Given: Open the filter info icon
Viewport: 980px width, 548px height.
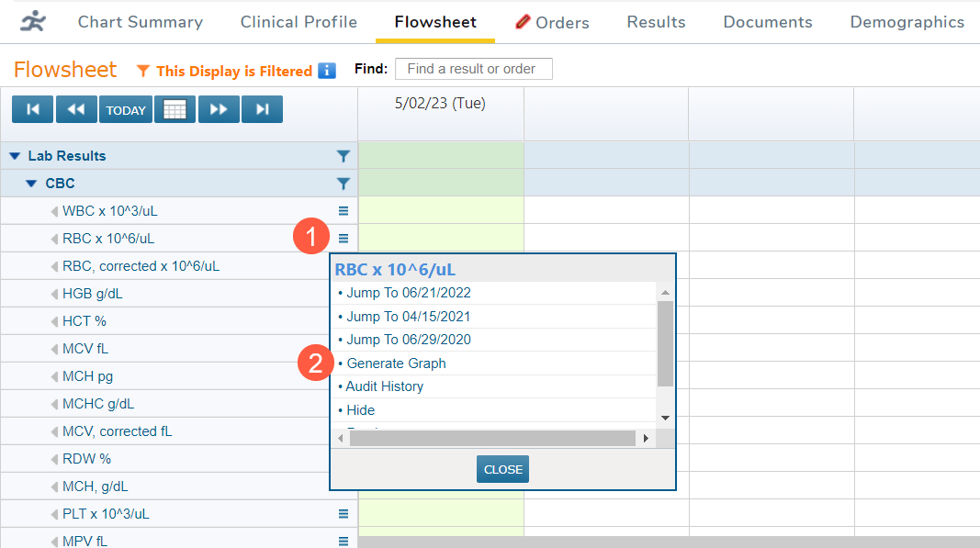Looking at the screenshot, I should [x=327, y=72].
